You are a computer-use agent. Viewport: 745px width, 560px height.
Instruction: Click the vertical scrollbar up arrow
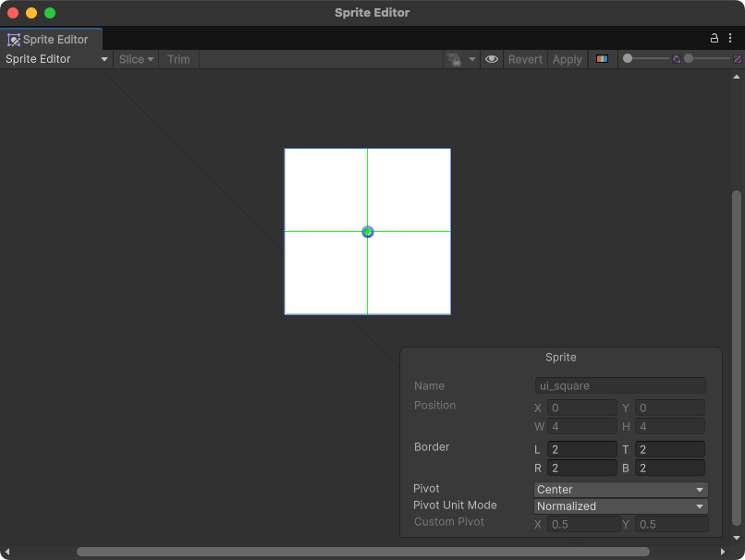tap(737, 77)
